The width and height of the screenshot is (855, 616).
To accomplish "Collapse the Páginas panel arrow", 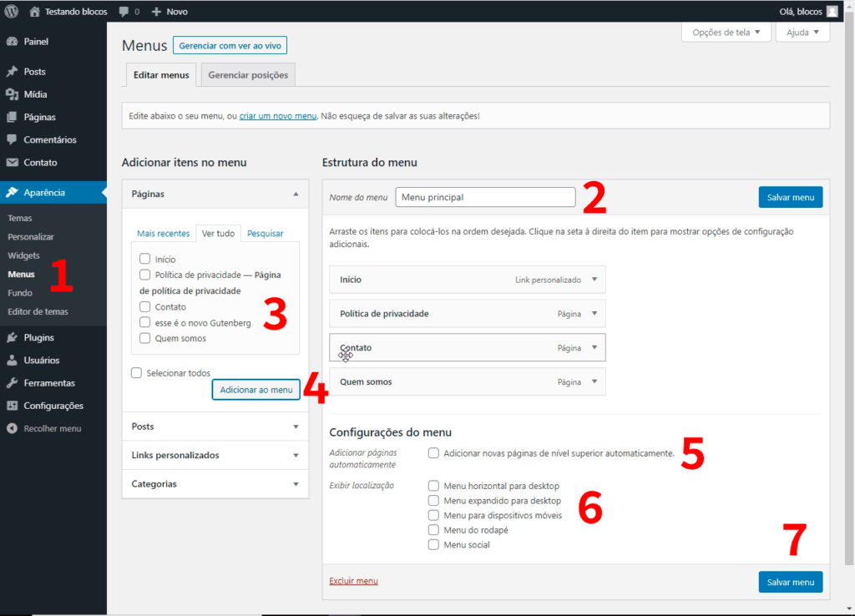I will [296, 194].
